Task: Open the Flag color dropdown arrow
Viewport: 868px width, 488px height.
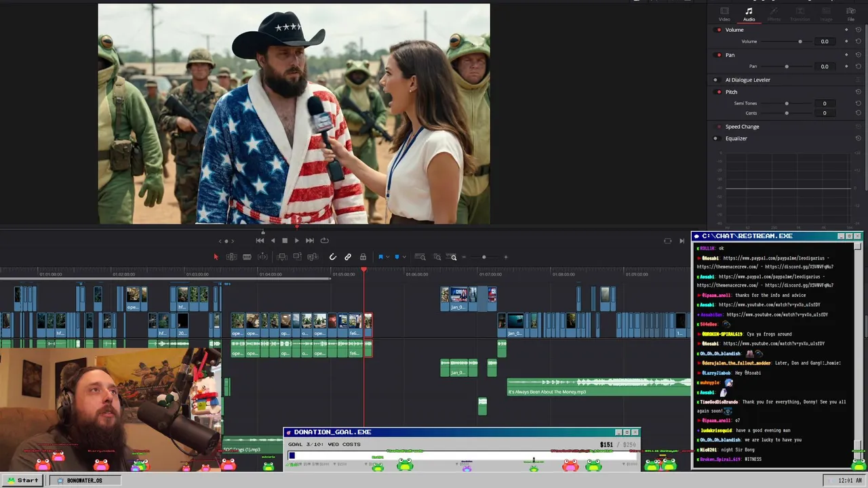Action: pyautogui.click(x=389, y=257)
